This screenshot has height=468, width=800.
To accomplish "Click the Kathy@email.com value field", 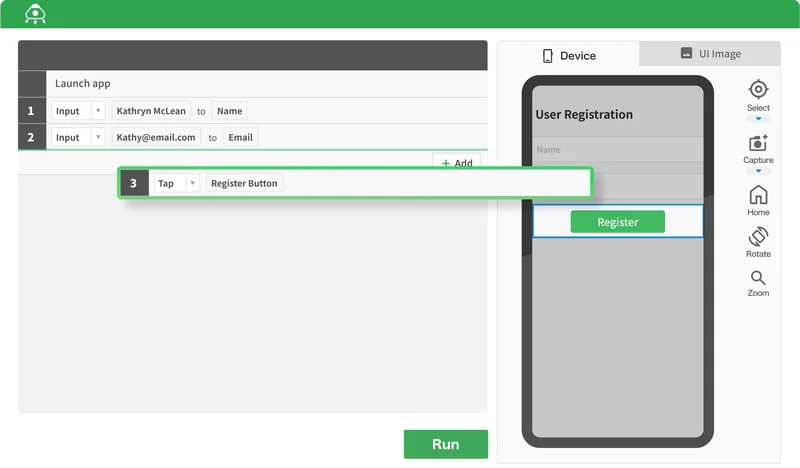I will (156, 137).
